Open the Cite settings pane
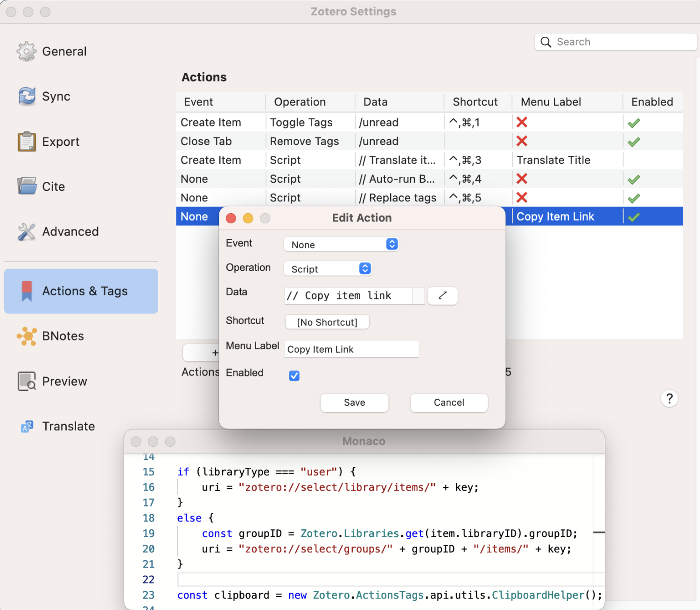The height and width of the screenshot is (610, 700). (x=41, y=187)
